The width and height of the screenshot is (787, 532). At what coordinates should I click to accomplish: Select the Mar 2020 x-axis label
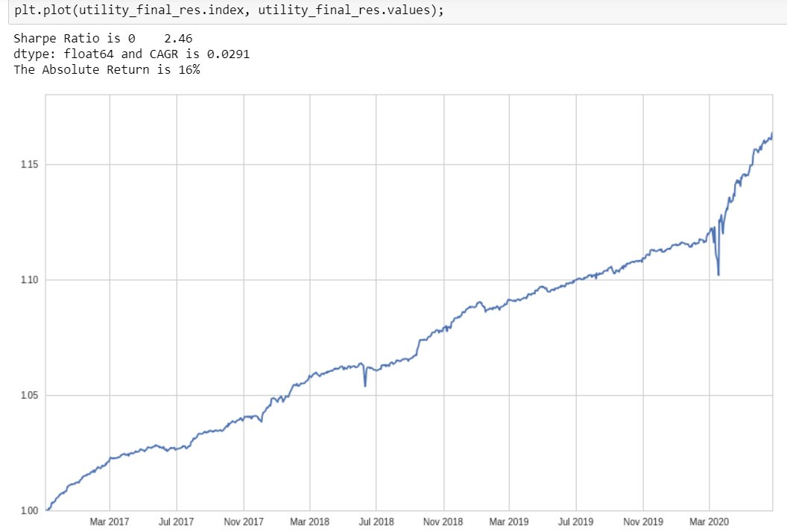[709, 522]
